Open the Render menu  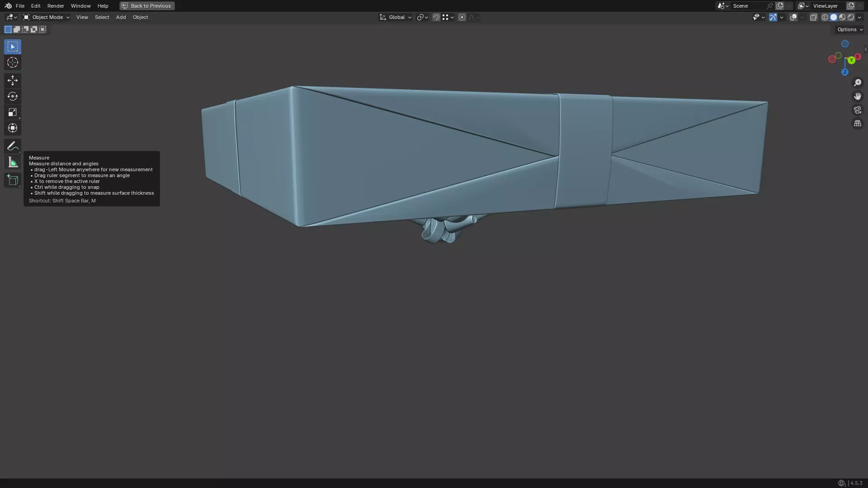(x=56, y=6)
